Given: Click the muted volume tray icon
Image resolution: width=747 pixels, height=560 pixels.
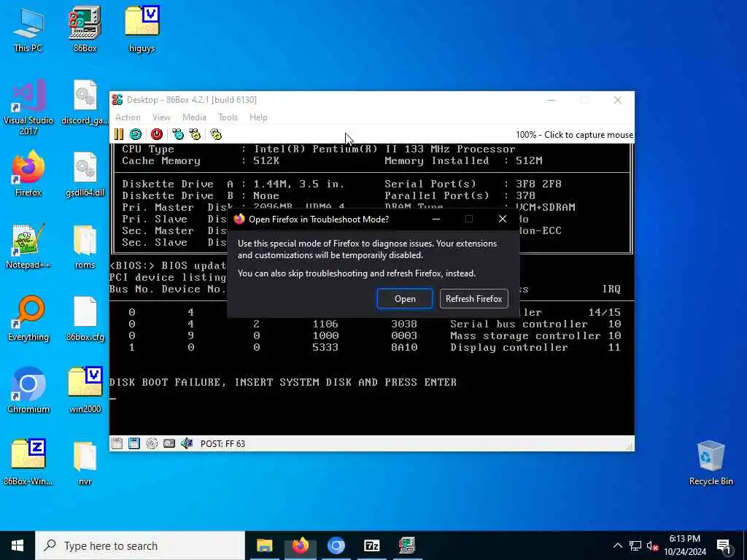Looking at the screenshot, I should tap(652, 545).
